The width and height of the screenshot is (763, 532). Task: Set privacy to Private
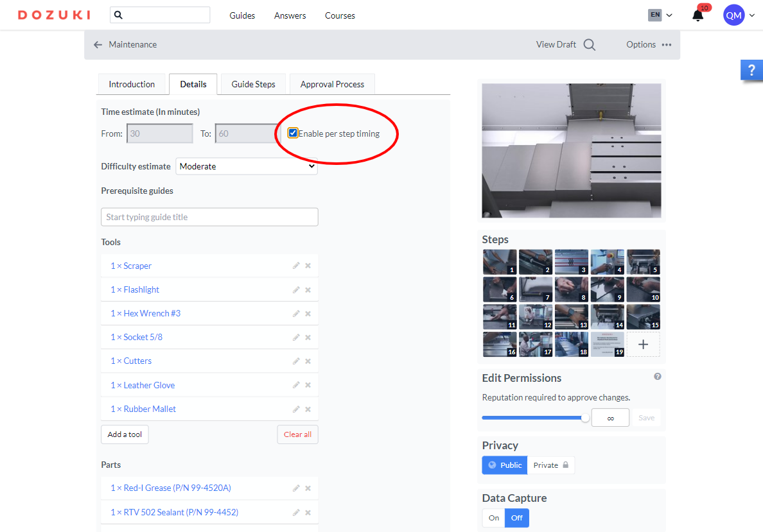click(x=550, y=465)
